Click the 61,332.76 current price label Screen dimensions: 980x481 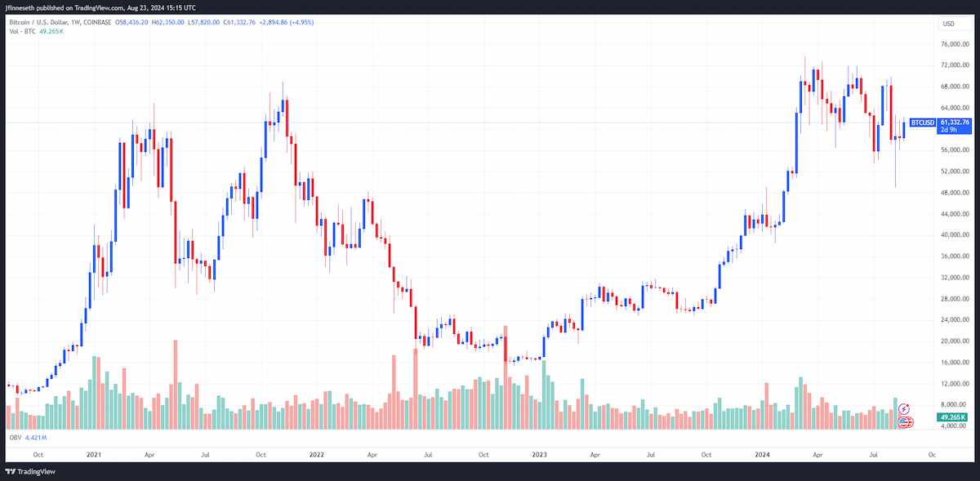pos(955,122)
